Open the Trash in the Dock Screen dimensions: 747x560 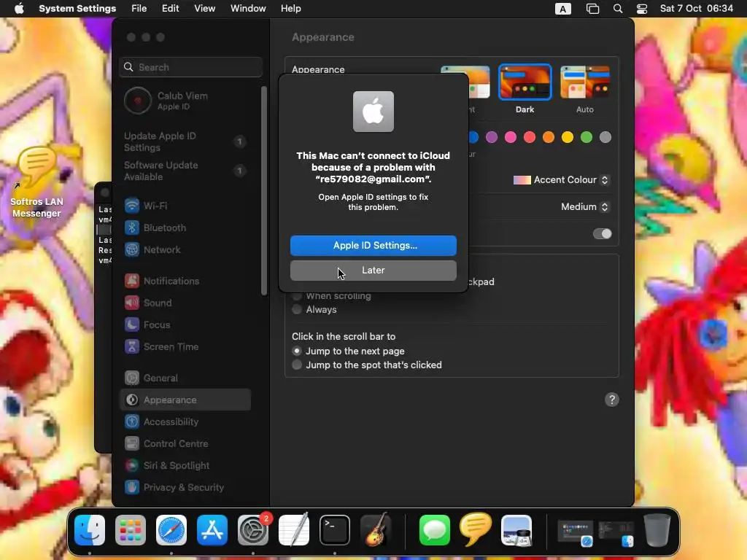click(x=657, y=530)
